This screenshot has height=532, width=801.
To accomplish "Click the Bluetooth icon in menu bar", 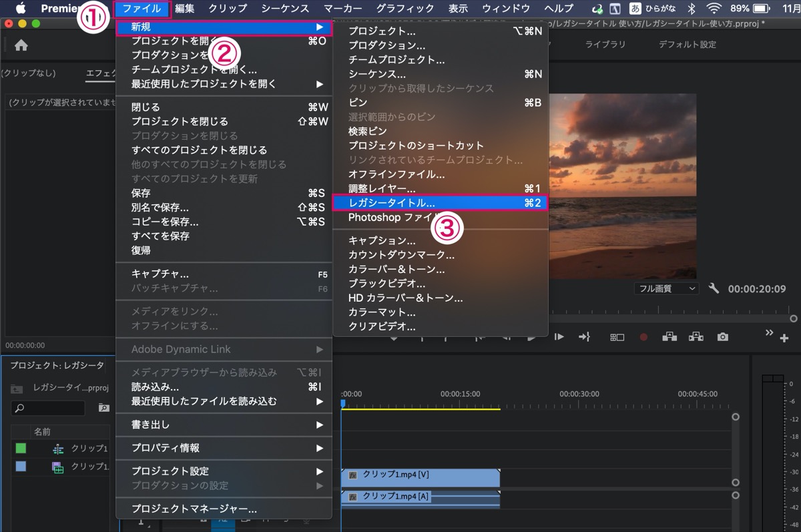I will pos(692,9).
